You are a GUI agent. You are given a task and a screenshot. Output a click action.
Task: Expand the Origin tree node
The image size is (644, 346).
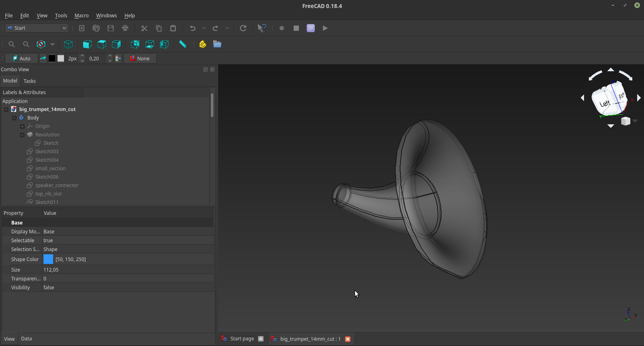click(22, 126)
